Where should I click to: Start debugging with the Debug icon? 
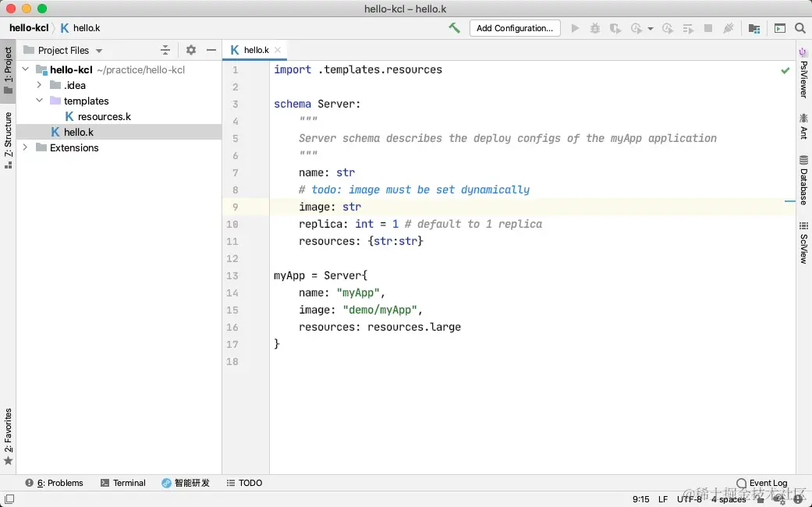(595, 28)
